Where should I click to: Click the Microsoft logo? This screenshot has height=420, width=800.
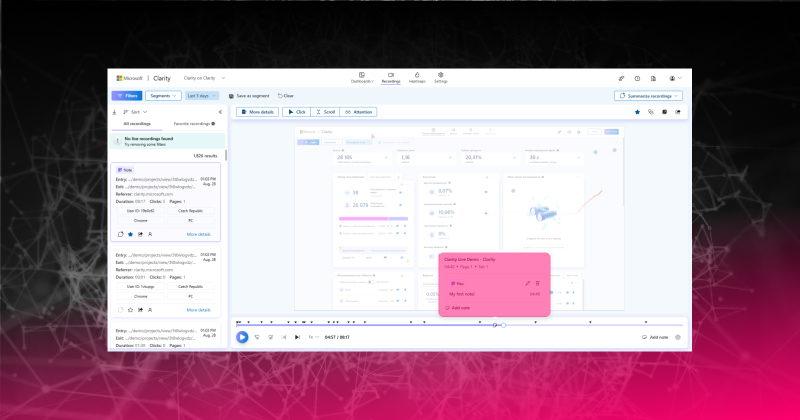[x=129, y=78]
